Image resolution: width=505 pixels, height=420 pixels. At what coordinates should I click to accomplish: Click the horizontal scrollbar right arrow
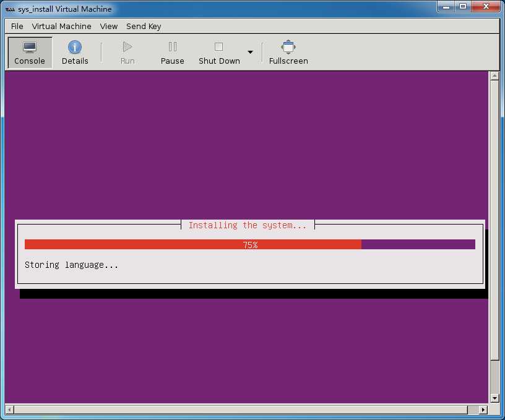click(x=483, y=409)
